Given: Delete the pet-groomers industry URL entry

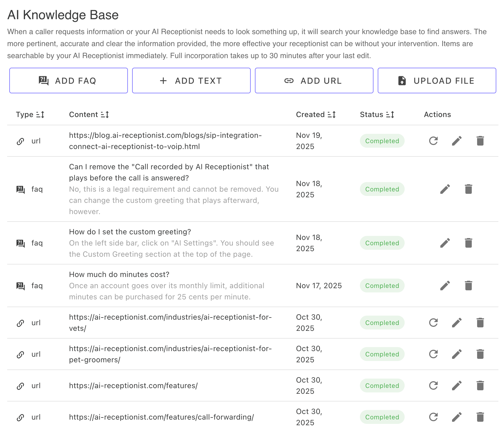Looking at the screenshot, I should click(x=480, y=354).
